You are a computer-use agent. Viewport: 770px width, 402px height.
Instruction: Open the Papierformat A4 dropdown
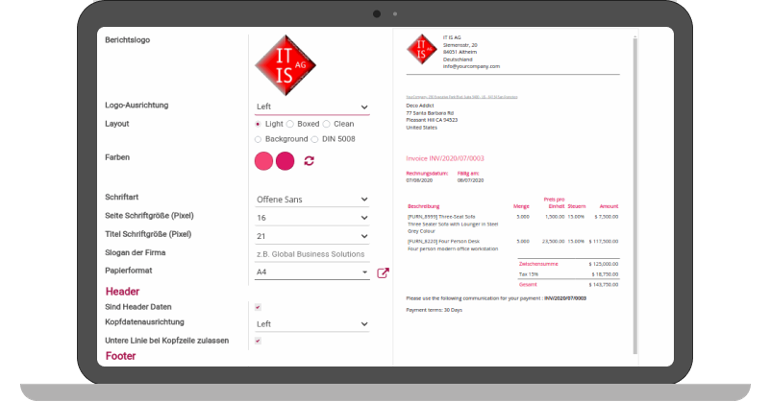click(x=312, y=272)
